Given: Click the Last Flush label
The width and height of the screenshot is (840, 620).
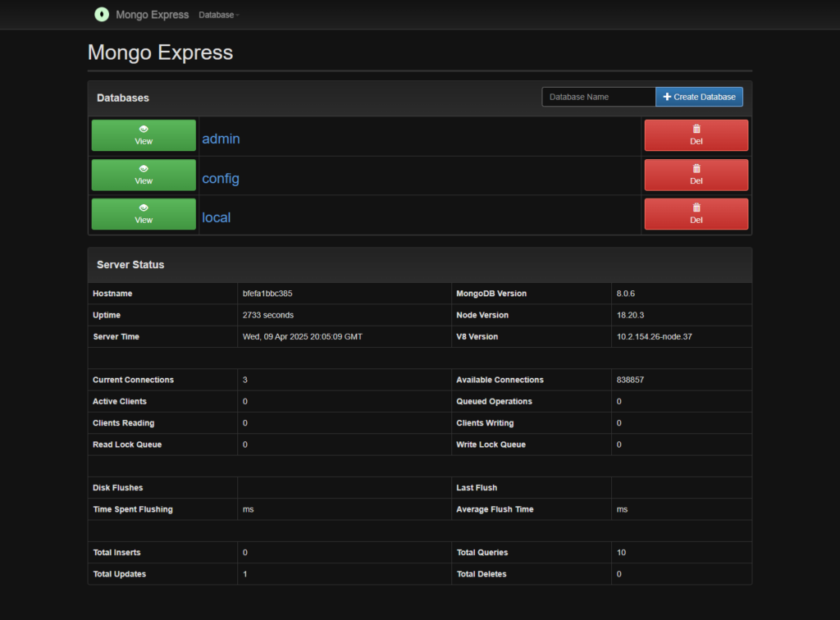Looking at the screenshot, I should (x=477, y=488).
